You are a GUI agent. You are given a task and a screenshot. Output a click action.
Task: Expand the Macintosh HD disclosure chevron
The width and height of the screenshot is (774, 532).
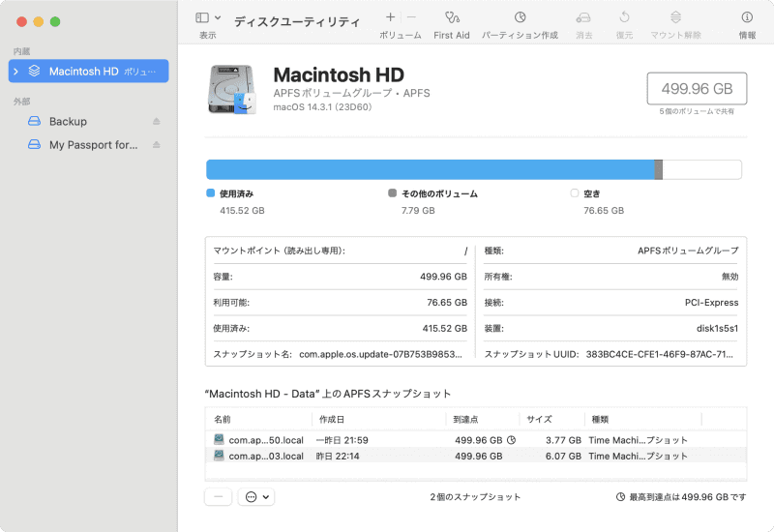point(15,72)
